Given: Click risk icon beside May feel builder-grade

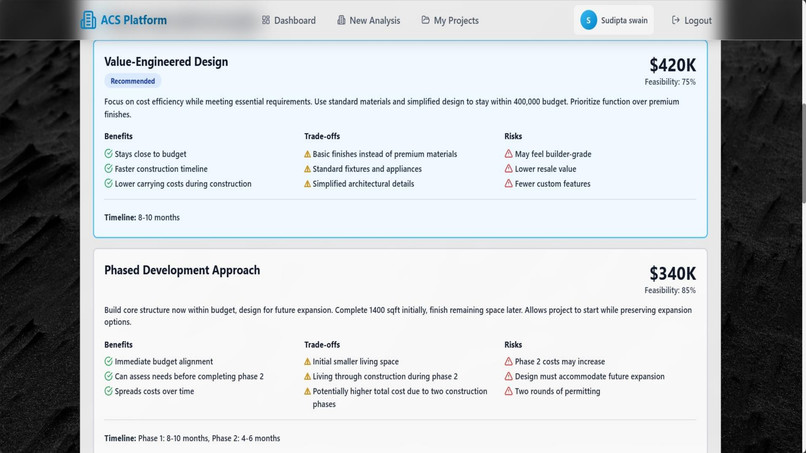Looking at the screenshot, I should tap(508, 154).
